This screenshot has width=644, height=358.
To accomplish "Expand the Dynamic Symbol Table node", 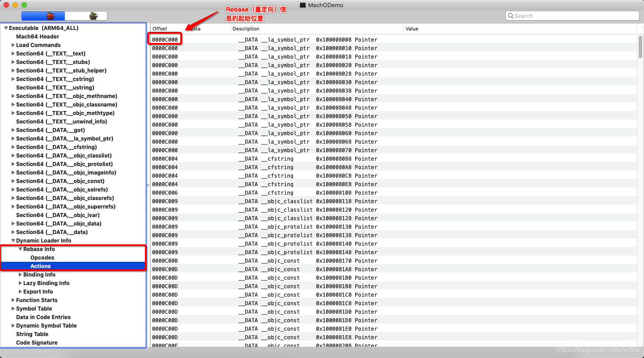I will tap(13, 326).
